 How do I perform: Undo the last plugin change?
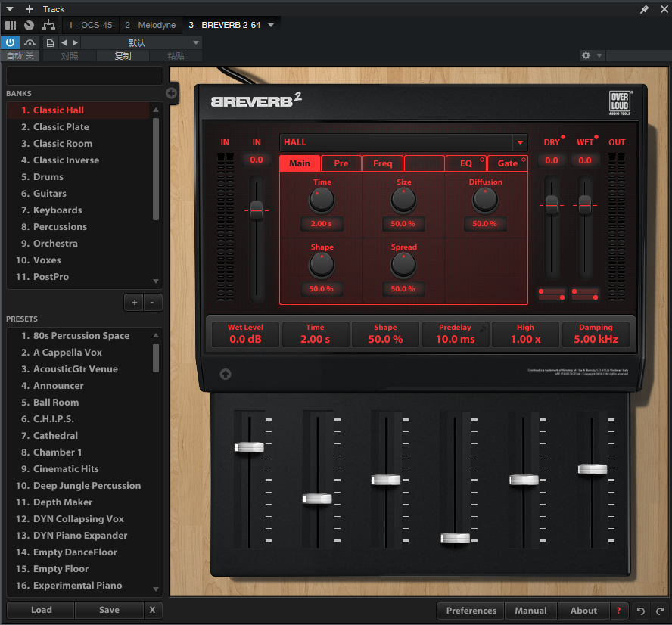point(641,611)
